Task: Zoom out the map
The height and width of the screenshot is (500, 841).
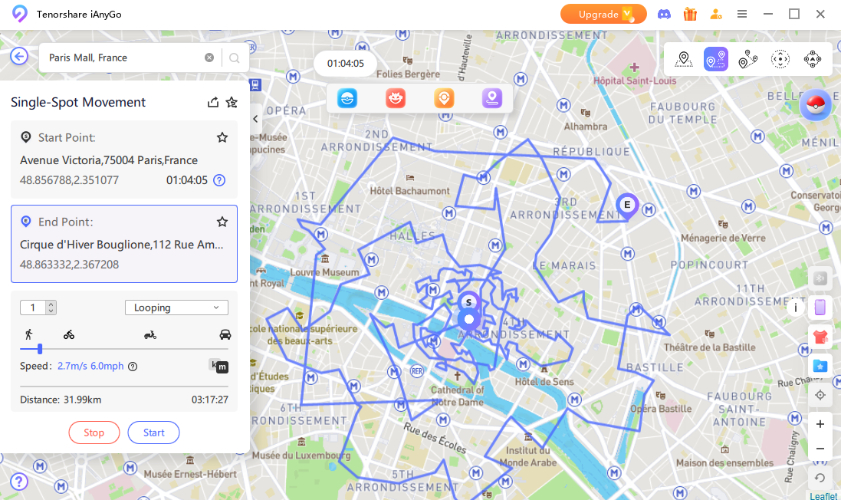Action: point(820,448)
